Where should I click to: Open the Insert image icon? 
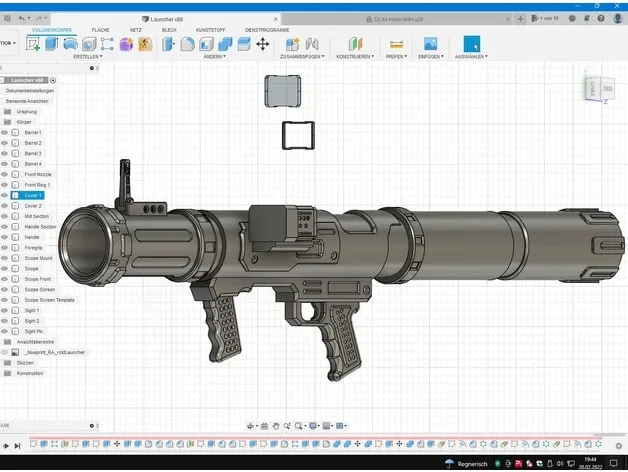tap(431, 44)
